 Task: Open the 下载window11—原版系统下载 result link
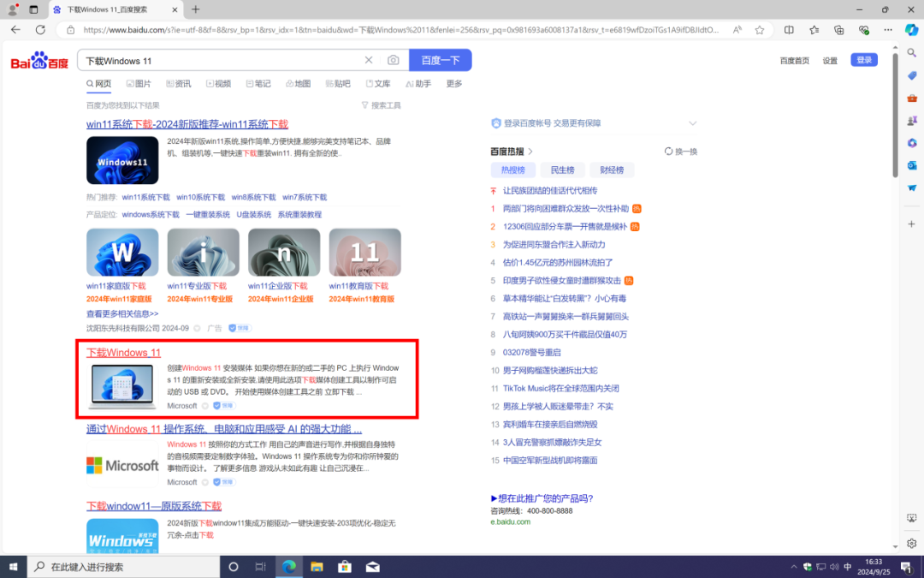point(154,506)
